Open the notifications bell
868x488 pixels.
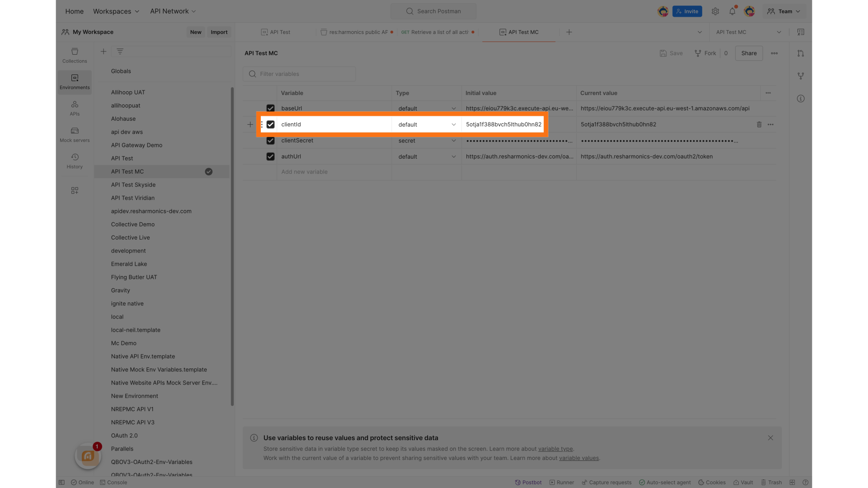[x=732, y=11]
